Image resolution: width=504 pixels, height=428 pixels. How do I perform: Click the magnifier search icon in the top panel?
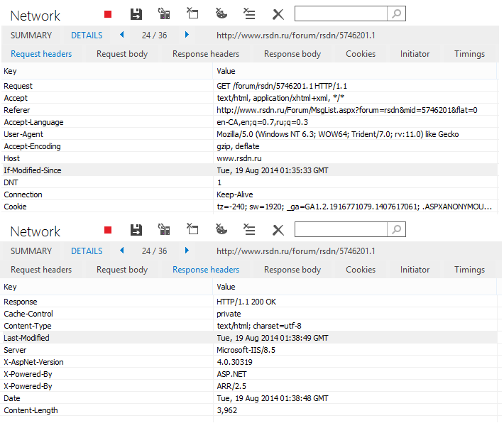tap(397, 13)
